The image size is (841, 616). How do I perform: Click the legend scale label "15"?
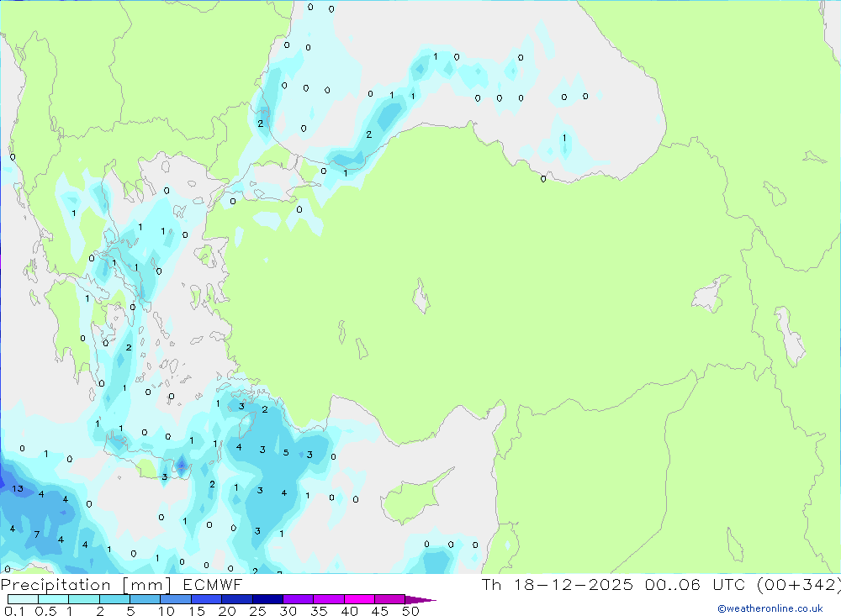click(x=197, y=611)
